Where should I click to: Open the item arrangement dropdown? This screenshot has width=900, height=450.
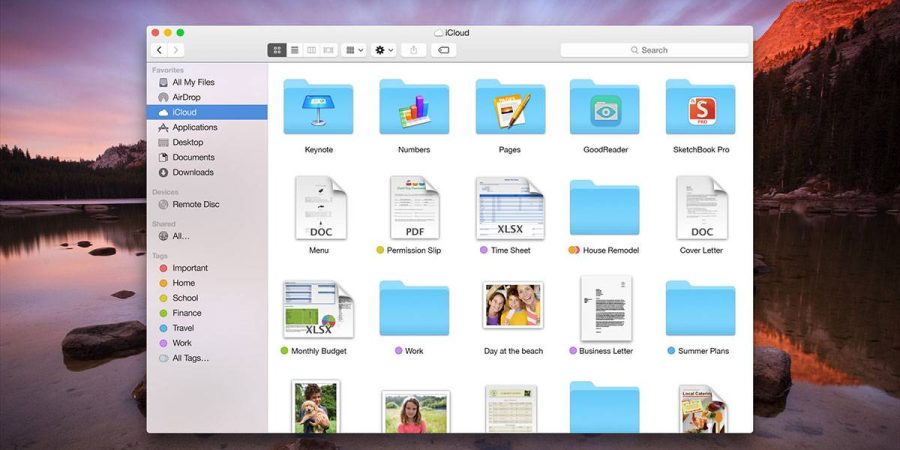pyautogui.click(x=354, y=50)
